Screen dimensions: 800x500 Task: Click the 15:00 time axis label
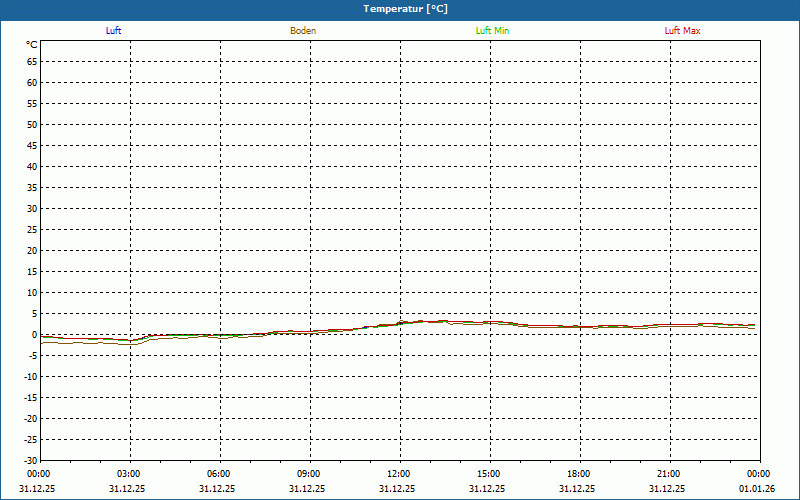(x=488, y=474)
